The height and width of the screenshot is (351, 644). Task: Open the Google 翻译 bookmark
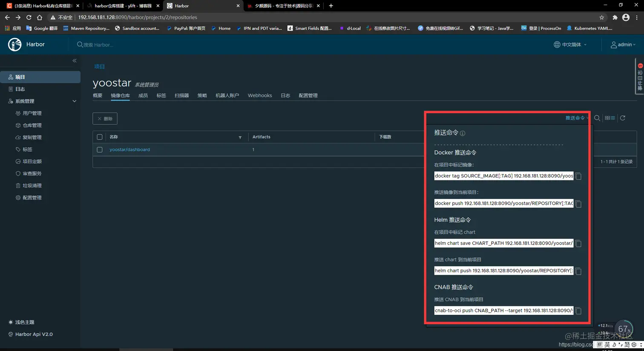click(42, 28)
